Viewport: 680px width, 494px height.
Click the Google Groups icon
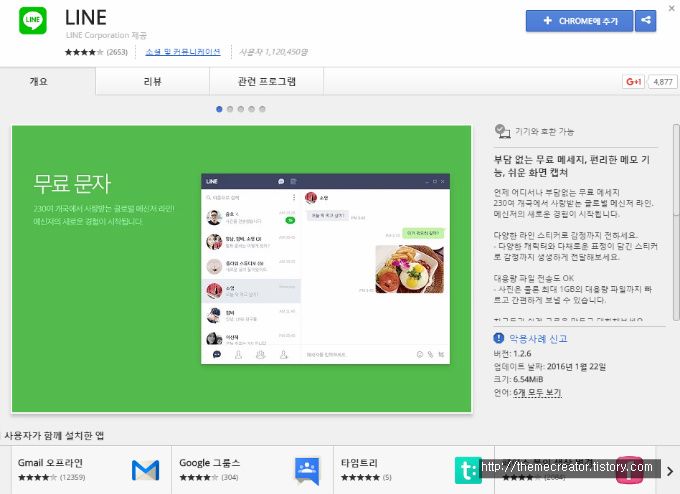(x=307, y=471)
